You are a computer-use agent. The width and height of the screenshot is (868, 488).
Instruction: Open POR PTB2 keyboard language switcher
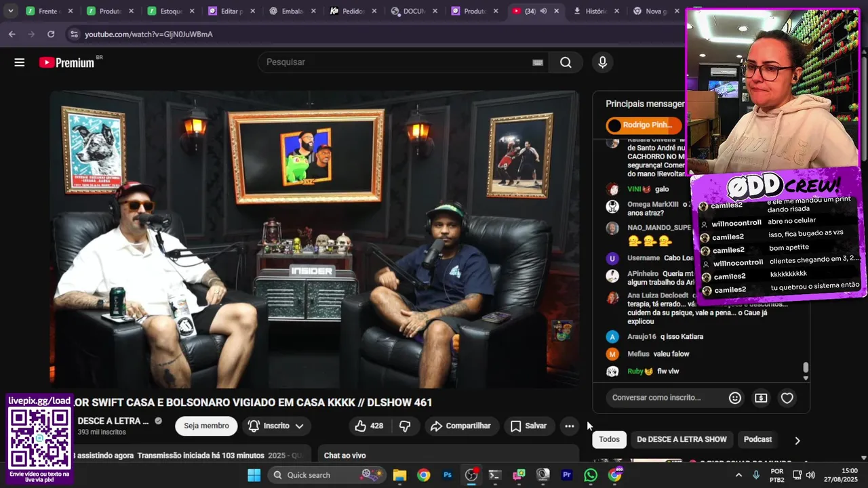click(x=777, y=475)
